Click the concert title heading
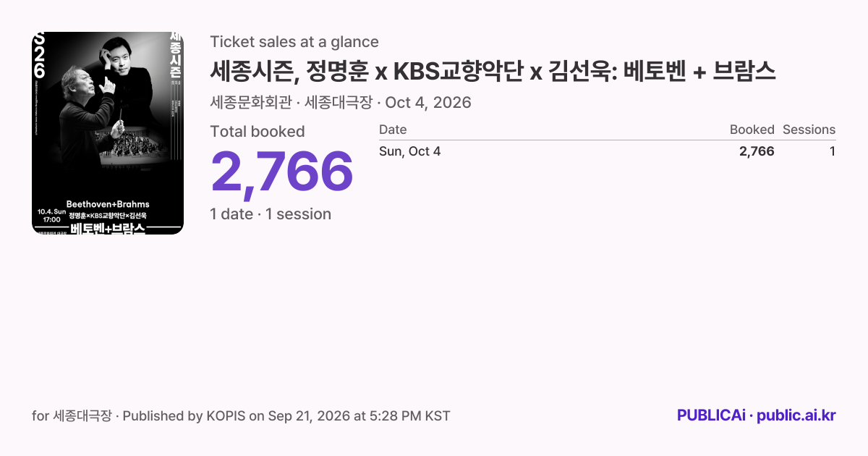 tap(493, 71)
